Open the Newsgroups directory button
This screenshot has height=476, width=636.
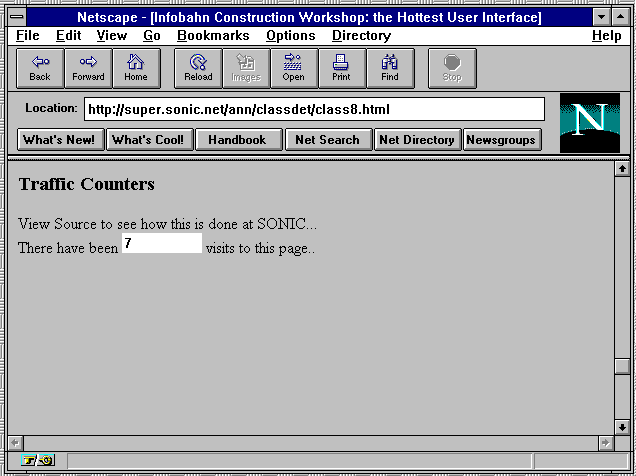point(502,140)
